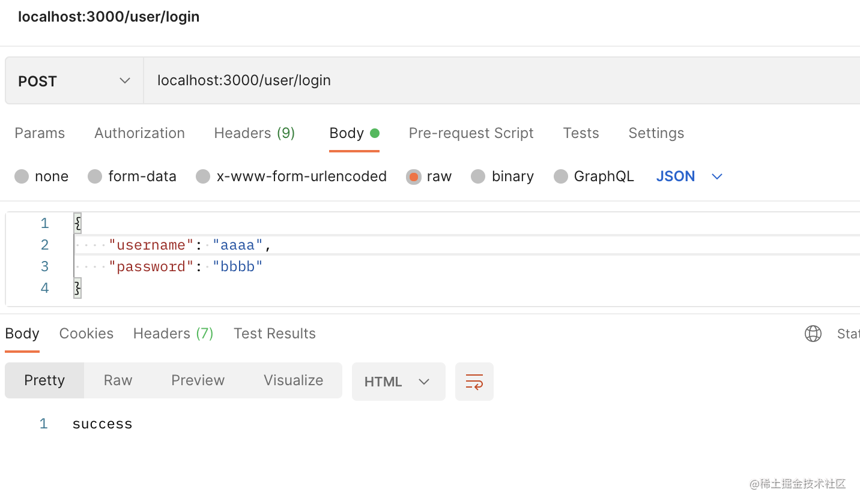Screen dimensions: 860x504
Task: Switch response view to Raw
Action: [x=118, y=380]
